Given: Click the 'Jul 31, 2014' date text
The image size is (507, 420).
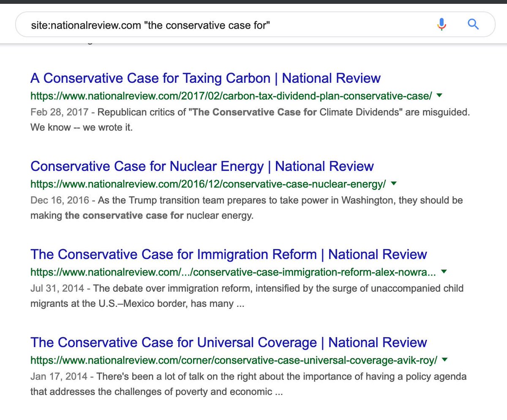Looking at the screenshot, I should pos(58,289).
